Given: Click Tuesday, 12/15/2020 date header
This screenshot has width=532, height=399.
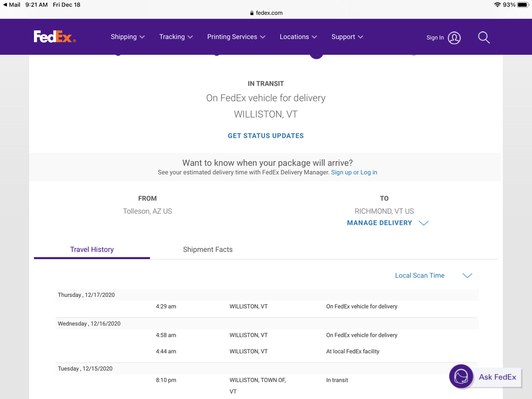Looking at the screenshot, I should point(85,369).
